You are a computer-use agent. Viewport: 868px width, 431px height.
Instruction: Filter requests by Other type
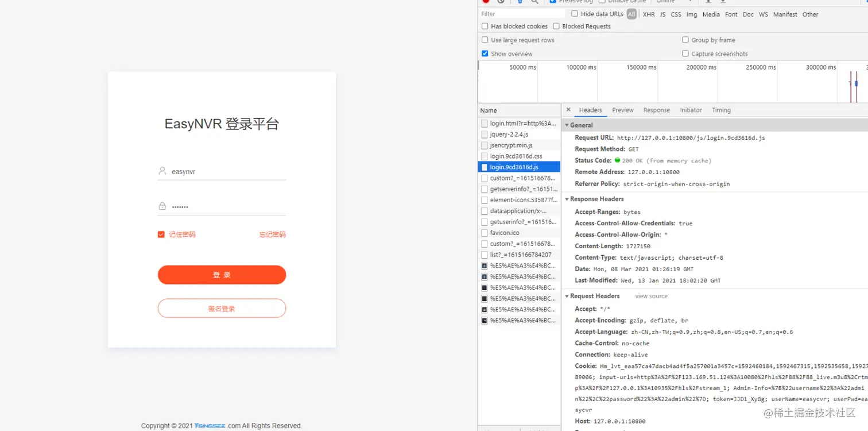pos(810,14)
